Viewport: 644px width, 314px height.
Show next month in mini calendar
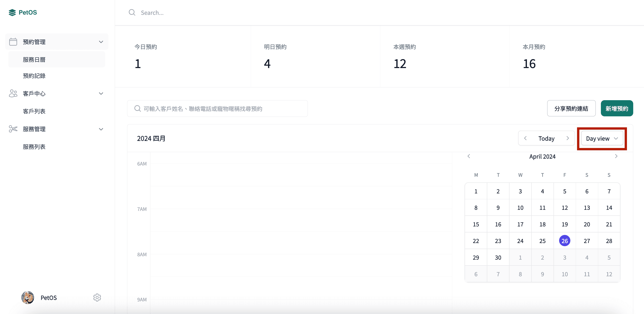[x=616, y=156]
